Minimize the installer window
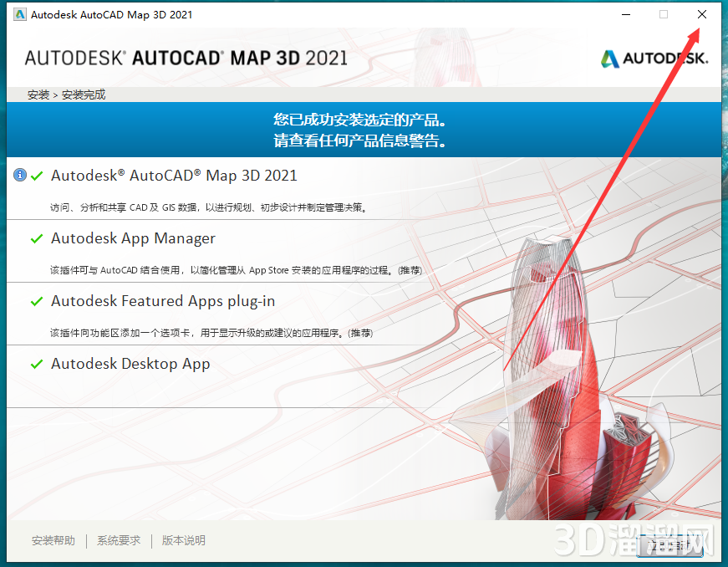The width and height of the screenshot is (728, 567). (x=625, y=14)
